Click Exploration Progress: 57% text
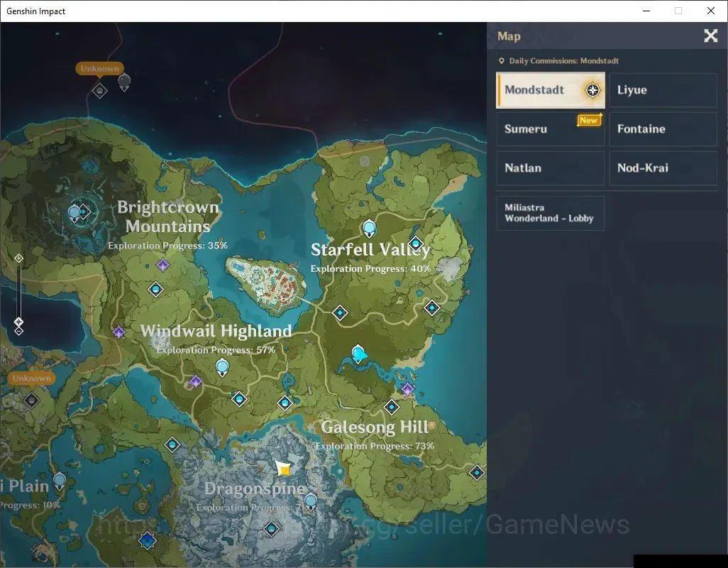The height and width of the screenshot is (568, 728). coord(216,350)
